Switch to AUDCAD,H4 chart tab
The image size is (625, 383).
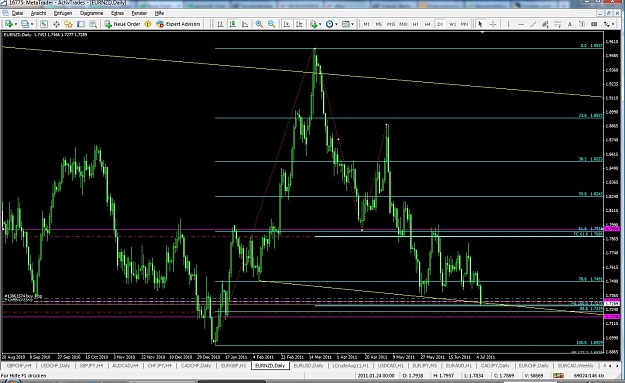point(125,365)
